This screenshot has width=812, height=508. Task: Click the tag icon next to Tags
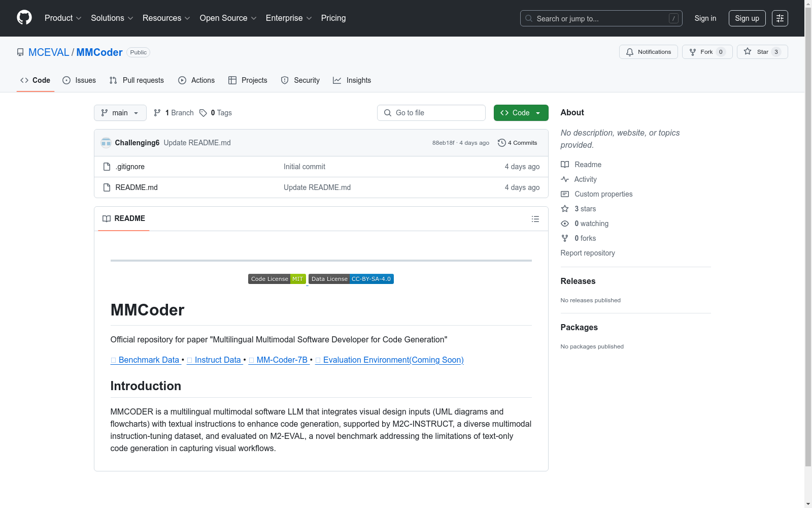click(203, 113)
